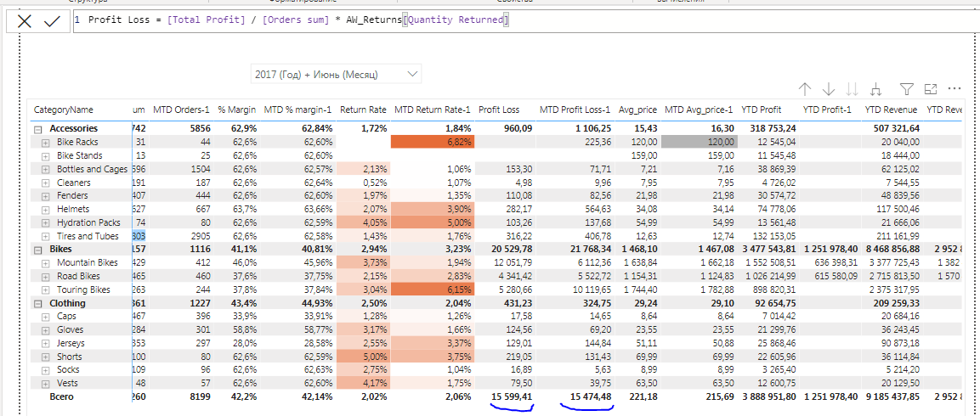Select Bikes 20 529,78 Profit Loss cell
Image resolution: width=980 pixels, height=416 pixels.
512,250
